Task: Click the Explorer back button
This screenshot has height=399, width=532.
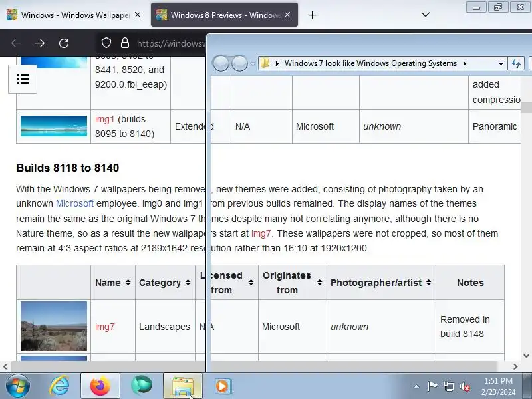Action: tap(221, 63)
